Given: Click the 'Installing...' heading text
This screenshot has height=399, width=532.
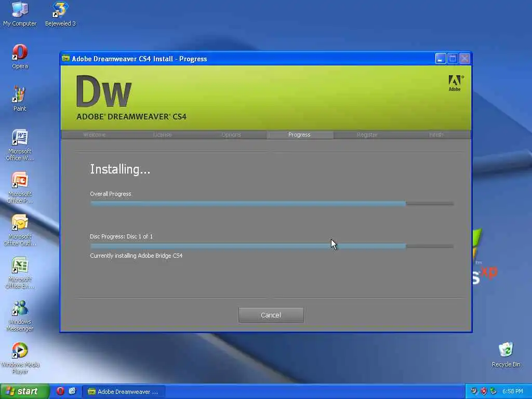Looking at the screenshot, I should coord(120,169).
